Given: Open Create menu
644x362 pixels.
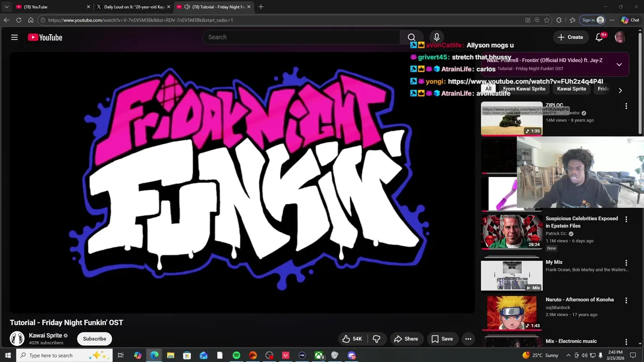Looking at the screenshot, I should coord(571,37).
